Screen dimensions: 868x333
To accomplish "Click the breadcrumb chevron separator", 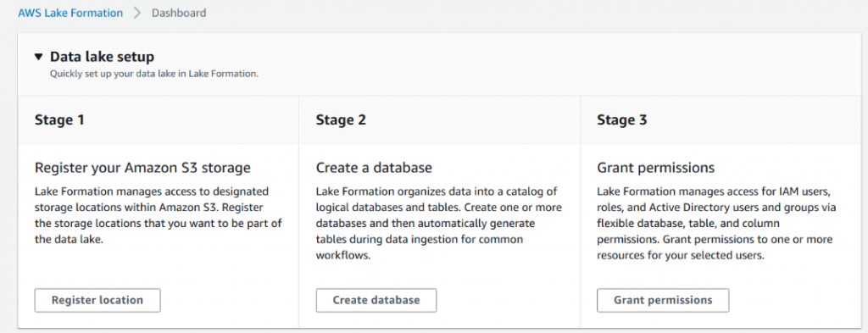I will (137, 13).
